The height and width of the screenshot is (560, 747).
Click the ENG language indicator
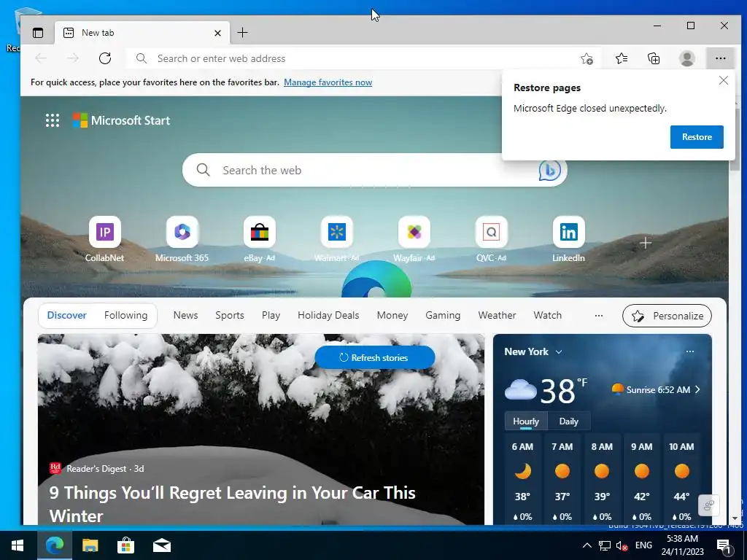tap(643, 545)
